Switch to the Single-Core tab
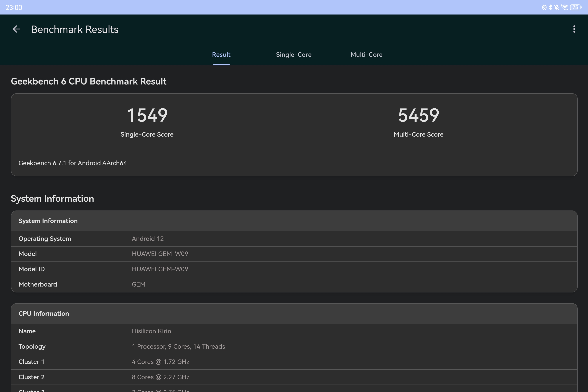Screen dimensions: 588x392 (x=294, y=55)
